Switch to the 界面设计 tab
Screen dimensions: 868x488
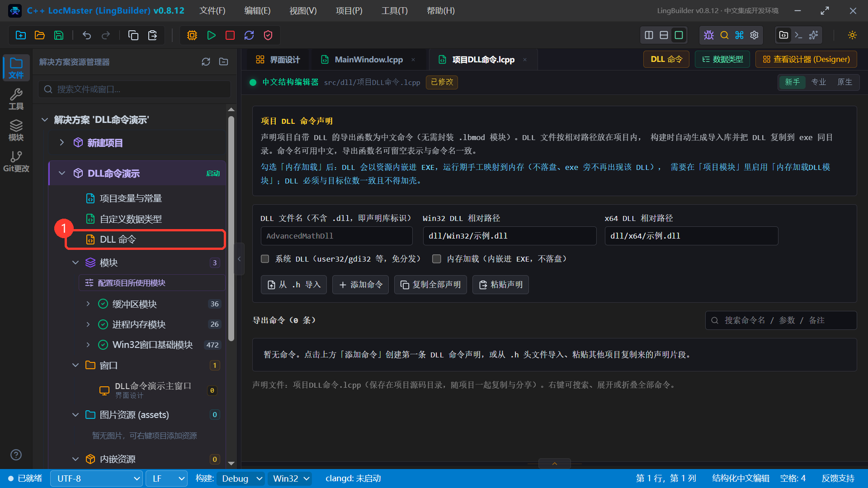[x=278, y=60]
